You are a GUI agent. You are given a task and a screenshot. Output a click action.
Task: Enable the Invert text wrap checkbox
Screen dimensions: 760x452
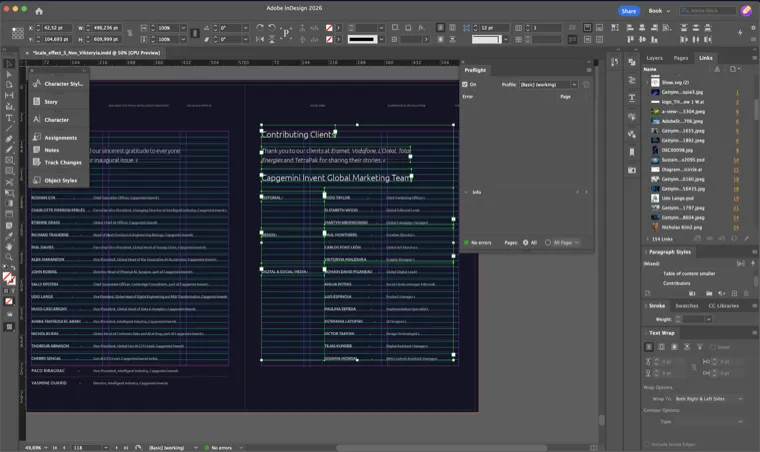pyautogui.click(x=712, y=347)
